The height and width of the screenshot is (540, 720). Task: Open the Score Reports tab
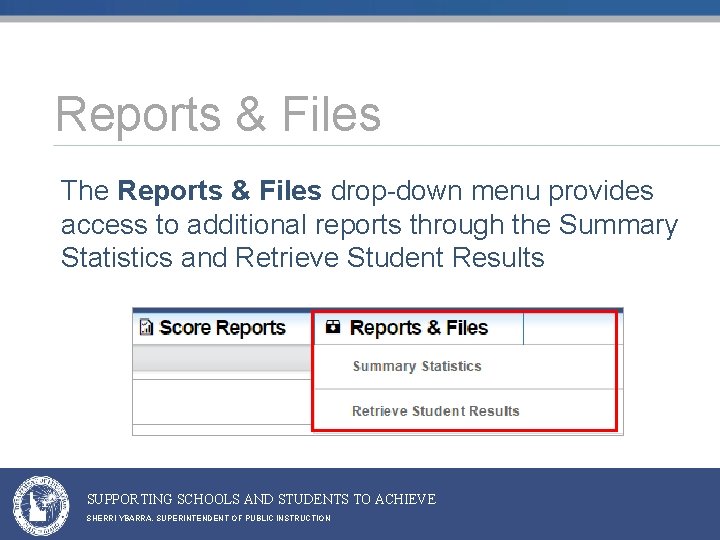(x=222, y=328)
